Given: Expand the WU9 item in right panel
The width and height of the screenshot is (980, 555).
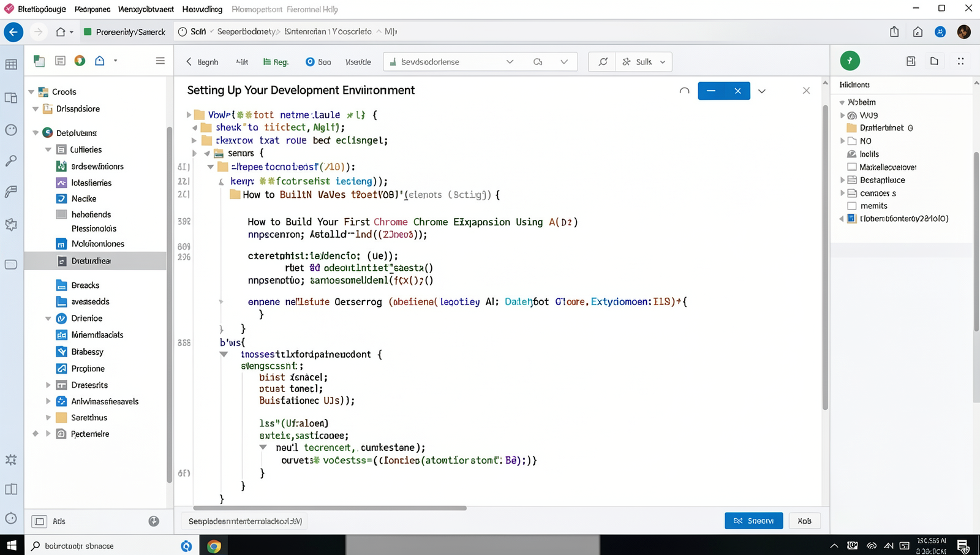Looking at the screenshot, I should (x=842, y=115).
